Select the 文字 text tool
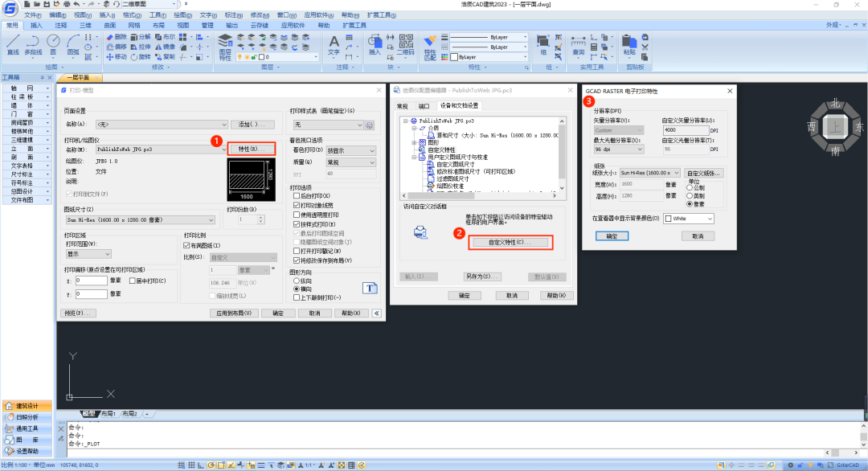Image resolution: width=868 pixels, height=471 pixels. 334,45
